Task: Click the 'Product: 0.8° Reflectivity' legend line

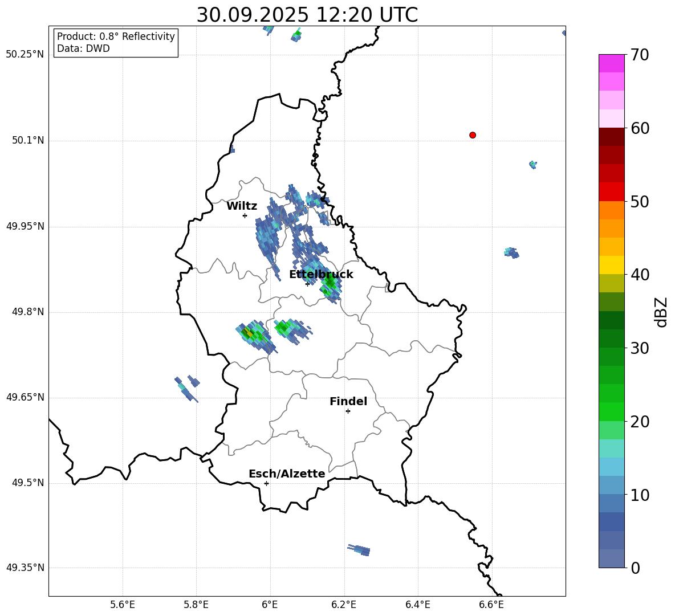Action: tap(116, 36)
